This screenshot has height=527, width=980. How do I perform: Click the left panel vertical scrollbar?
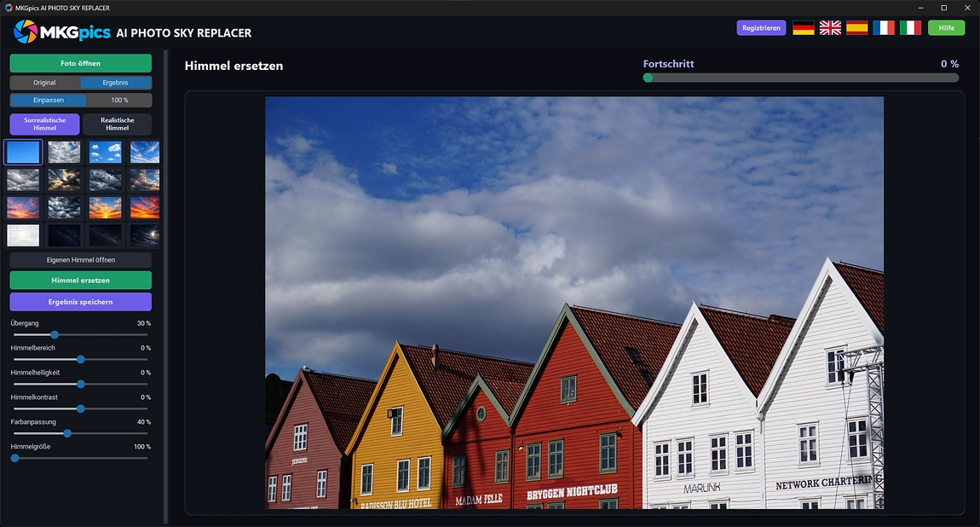165,287
